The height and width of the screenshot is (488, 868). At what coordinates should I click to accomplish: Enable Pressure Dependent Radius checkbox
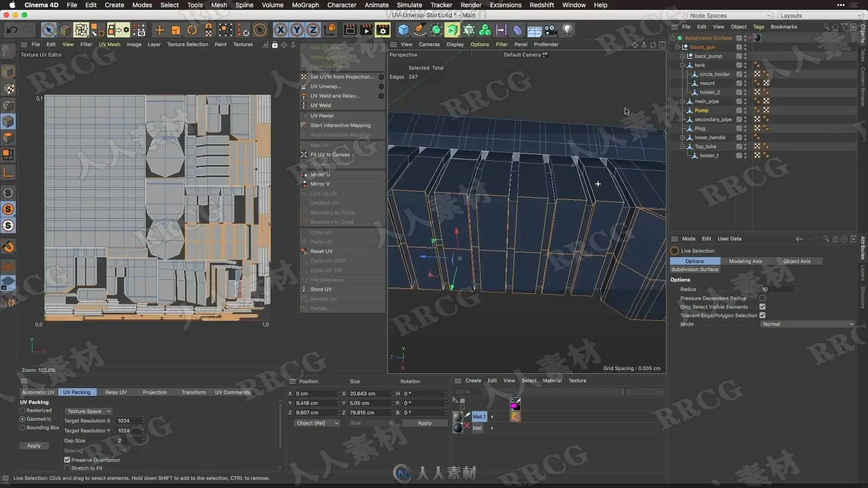[762, 298]
